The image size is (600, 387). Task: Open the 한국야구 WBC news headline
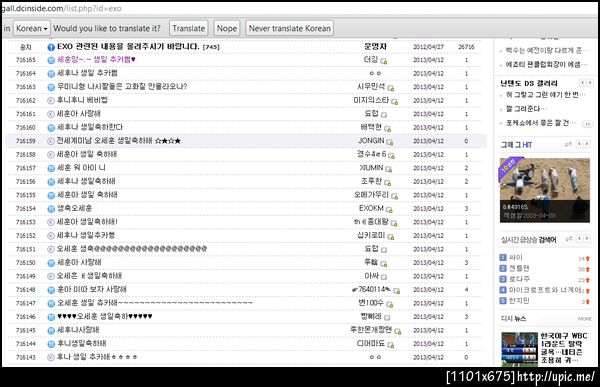pos(563,348)
